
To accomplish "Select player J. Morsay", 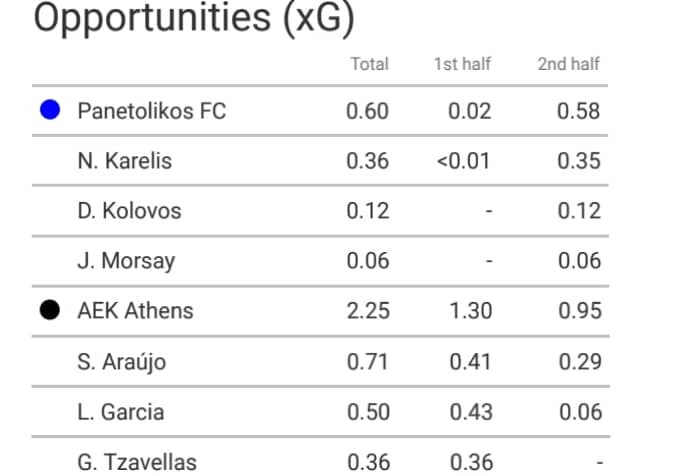I will 126,261.
